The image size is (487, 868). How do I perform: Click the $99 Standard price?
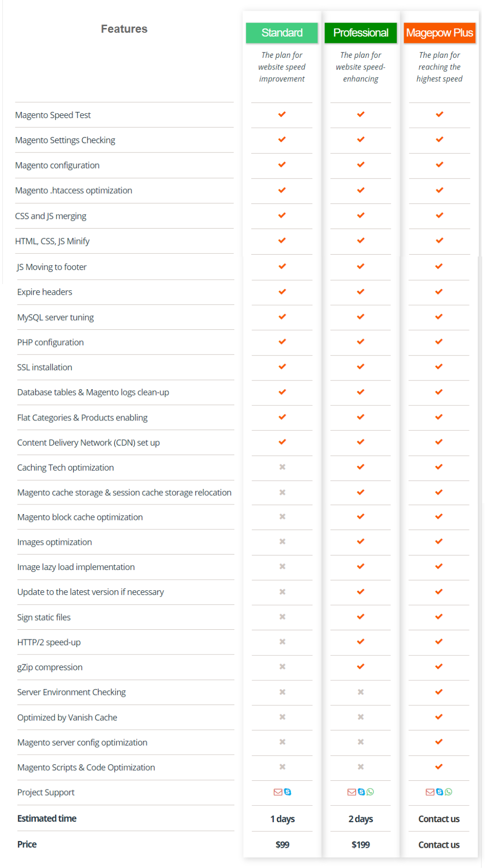click(283, 845)
